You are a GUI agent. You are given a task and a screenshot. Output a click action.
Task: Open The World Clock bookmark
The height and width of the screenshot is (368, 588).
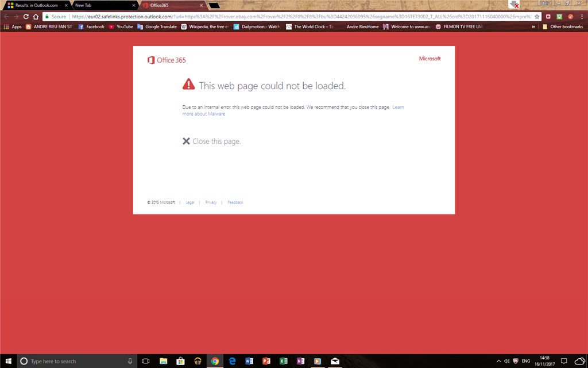(310, 26)
